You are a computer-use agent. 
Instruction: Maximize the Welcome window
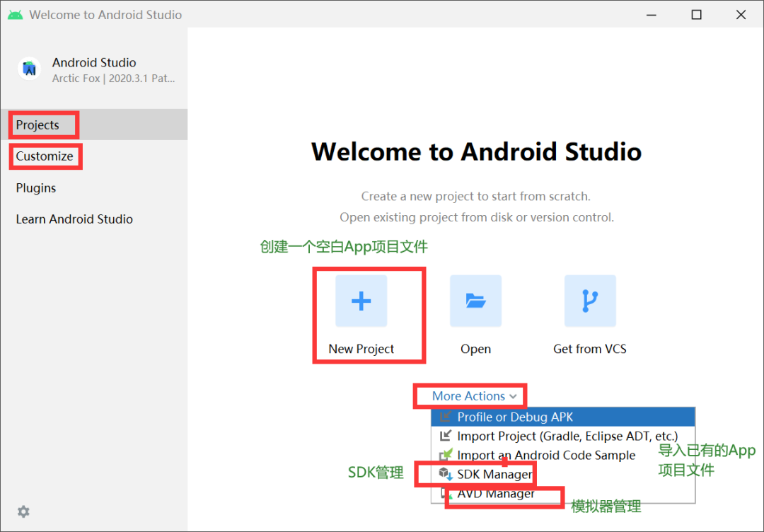click(x=696, y=15)
